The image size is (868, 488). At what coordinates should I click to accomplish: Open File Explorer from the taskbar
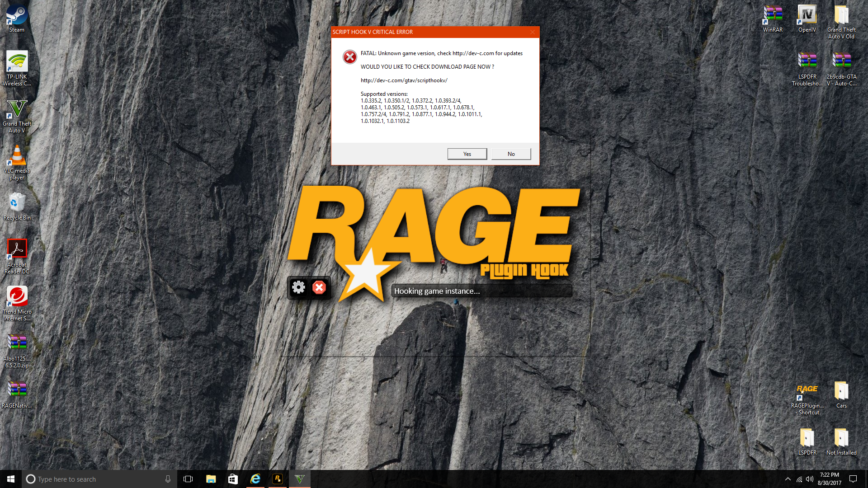pyautogui.click(x=211, y=479)
